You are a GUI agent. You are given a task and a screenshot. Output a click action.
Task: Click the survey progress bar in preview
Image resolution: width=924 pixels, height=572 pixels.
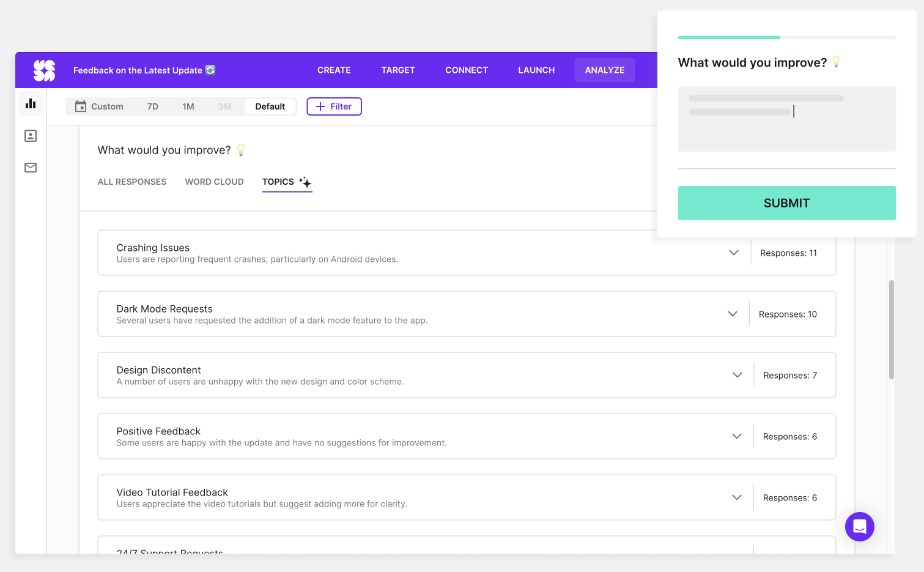[x=786, y=37]
